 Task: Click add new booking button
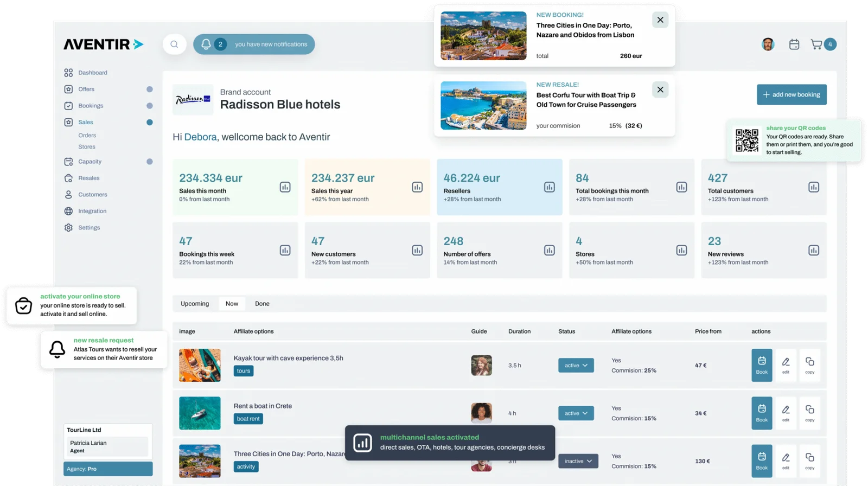792,94
